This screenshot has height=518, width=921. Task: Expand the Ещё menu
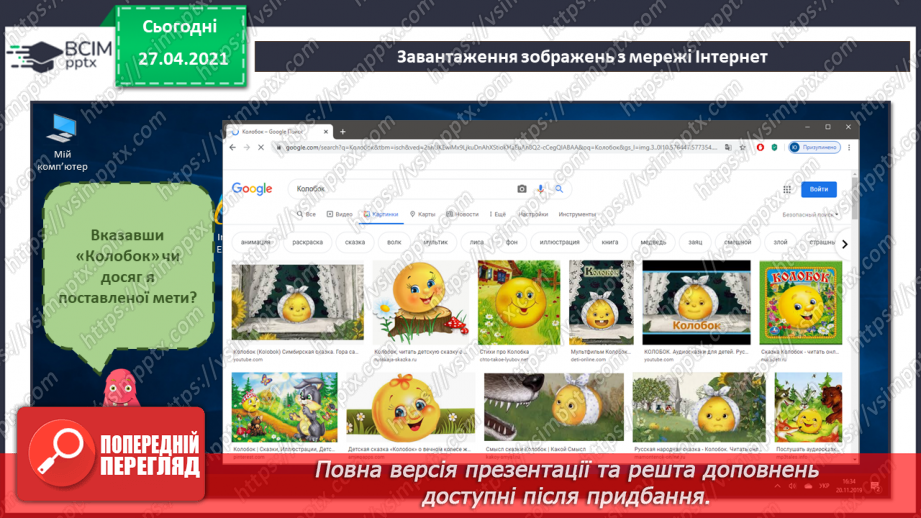click(498, 214)
